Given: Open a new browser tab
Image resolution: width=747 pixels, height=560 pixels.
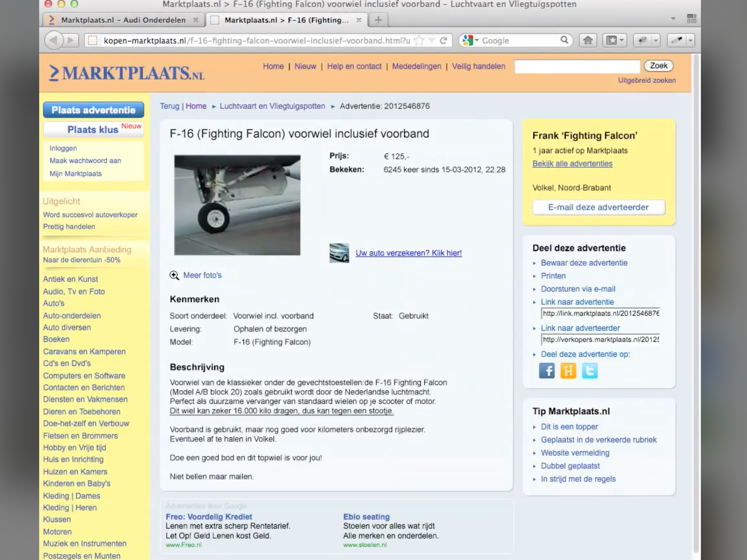Looking at the screenshot, I should (378, 20).
